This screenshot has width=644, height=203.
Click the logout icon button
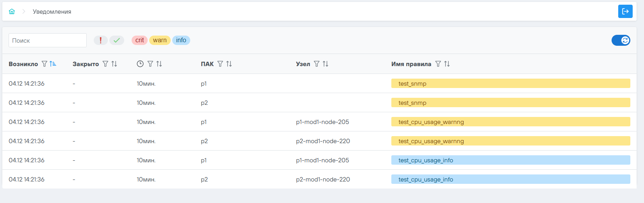coord(625,11)
